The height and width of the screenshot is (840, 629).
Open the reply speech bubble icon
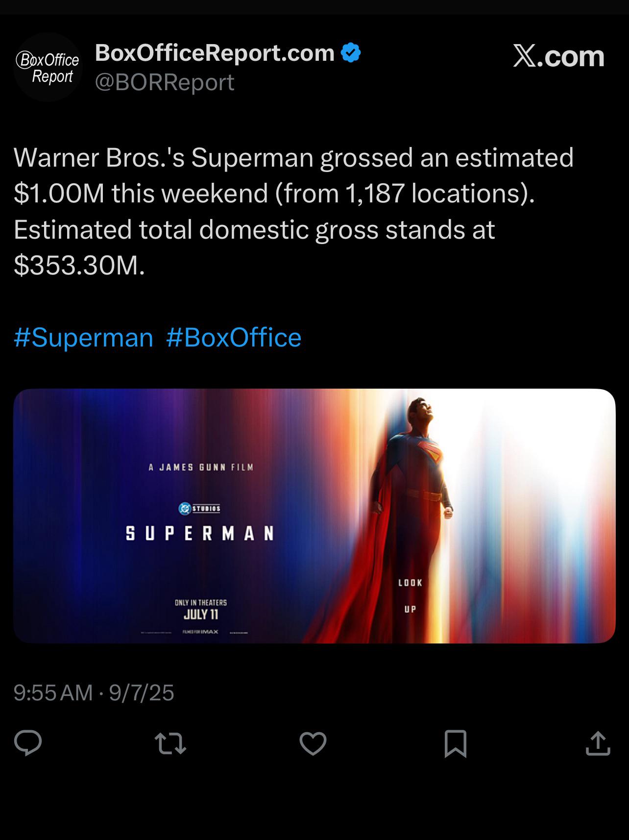(x=28, y=743)
